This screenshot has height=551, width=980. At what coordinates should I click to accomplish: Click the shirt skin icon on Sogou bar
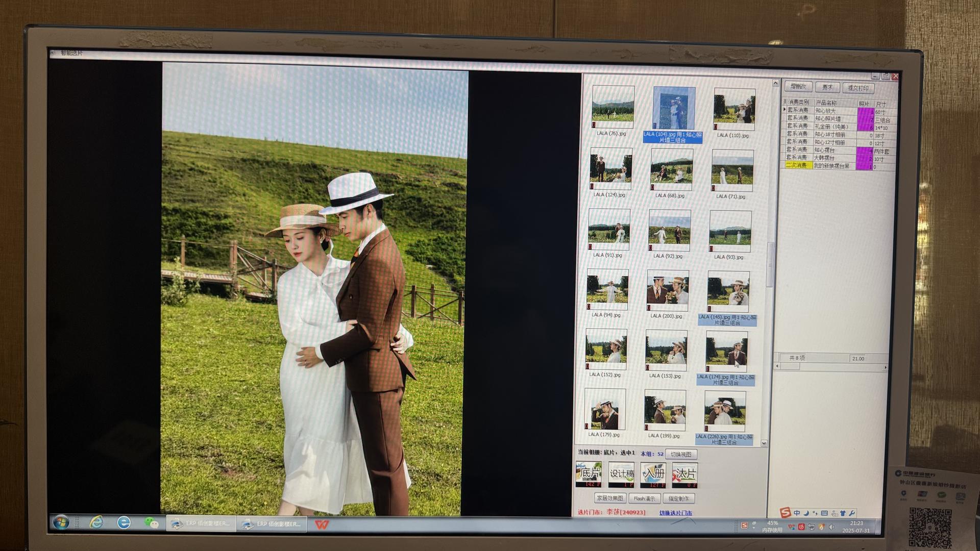coord(843,513)
